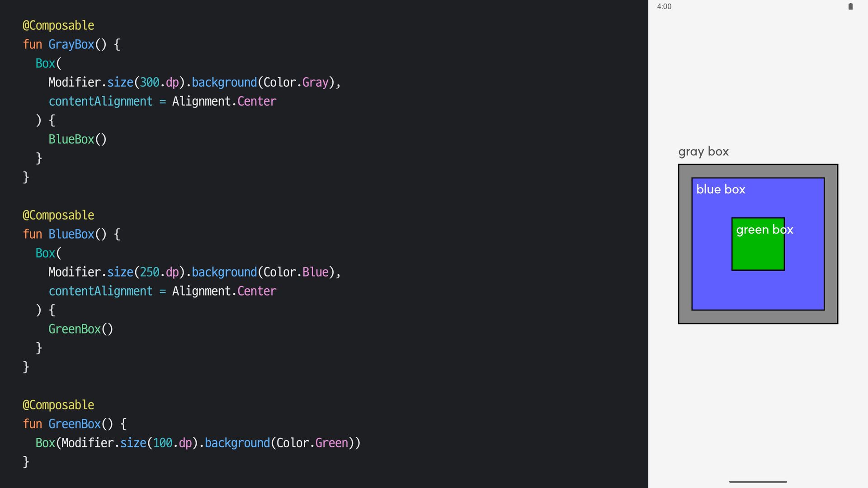This screenshot has height=488, width=868.
Task: Click the 300 value in size modifier
Action: pyautogui.click(x=149, y=82)
